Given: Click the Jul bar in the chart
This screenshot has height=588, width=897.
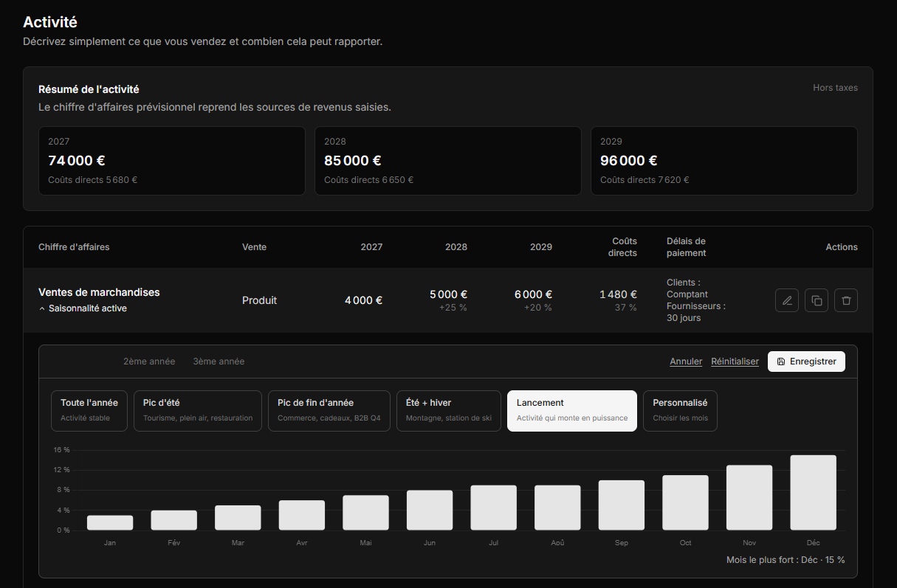Looking at the screenshot, I should [494, 508].
